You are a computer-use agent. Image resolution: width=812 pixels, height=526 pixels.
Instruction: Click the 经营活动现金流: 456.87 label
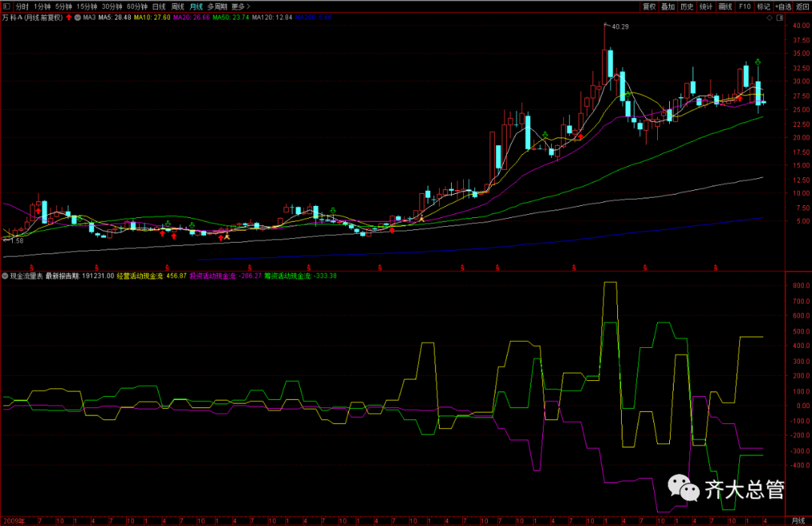pyautogui.click(x=152, y=276)
